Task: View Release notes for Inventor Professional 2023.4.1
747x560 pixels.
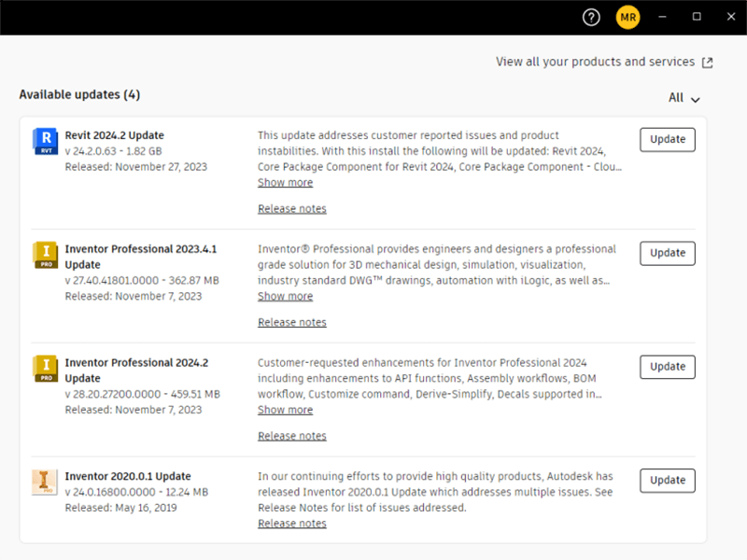Action: coord(292,323)
